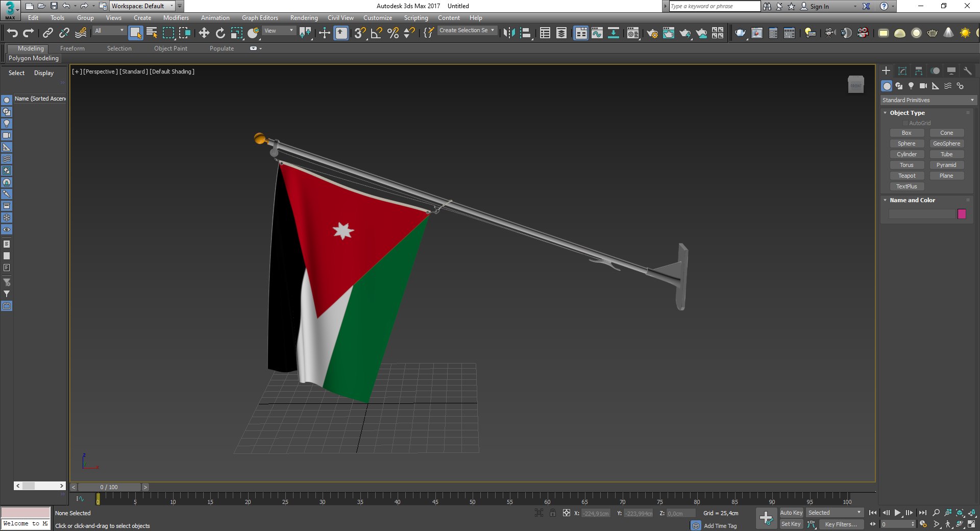Open Workspace Default dropdown
The height and width of the screenshot is (531, 980).
(x=143, y=6)
